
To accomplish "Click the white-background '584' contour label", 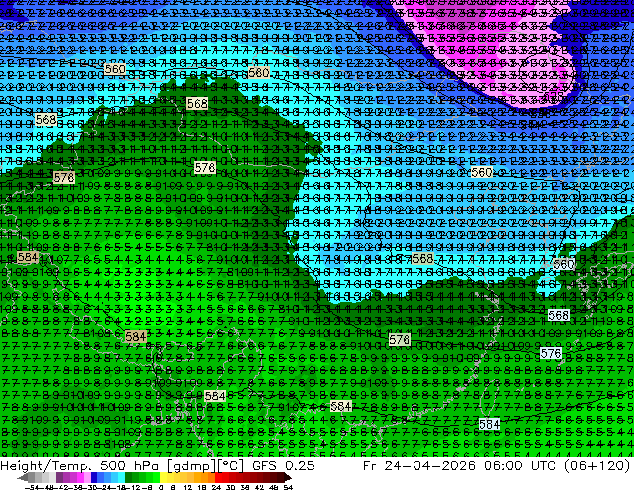I will (489, 424).
